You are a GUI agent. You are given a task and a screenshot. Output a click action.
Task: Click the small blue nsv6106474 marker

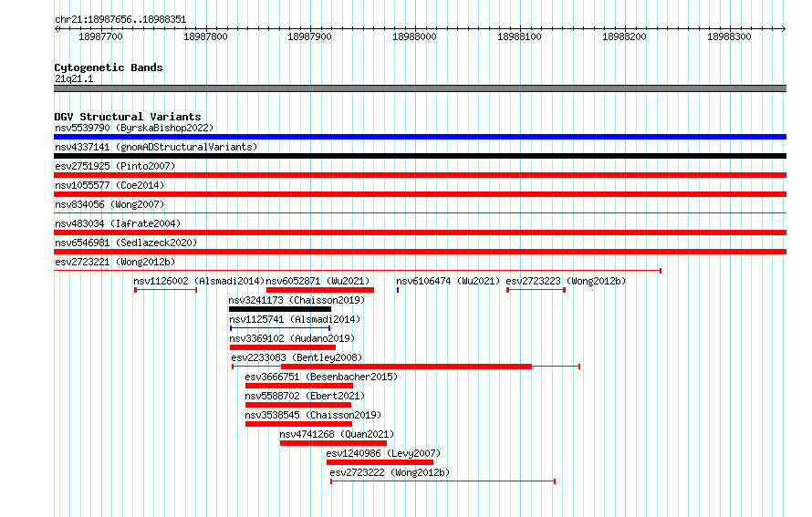click(398, 290)
